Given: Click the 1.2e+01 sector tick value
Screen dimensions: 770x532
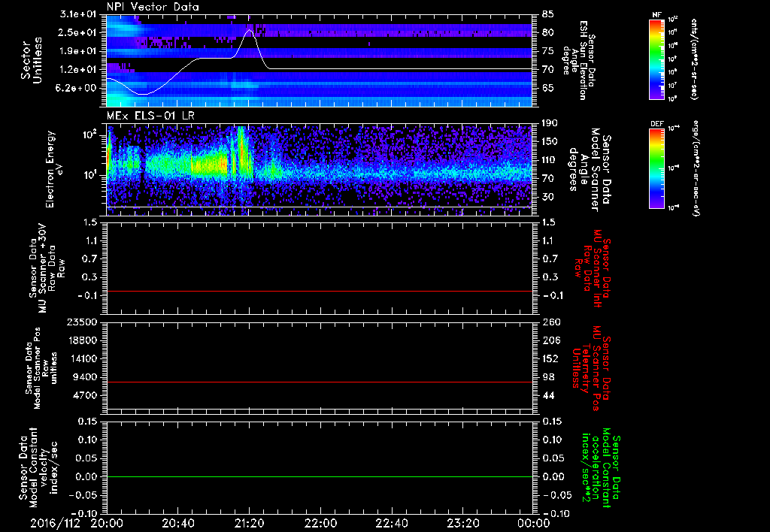Looking at the screenshot, I should click(x=78, y=70).
